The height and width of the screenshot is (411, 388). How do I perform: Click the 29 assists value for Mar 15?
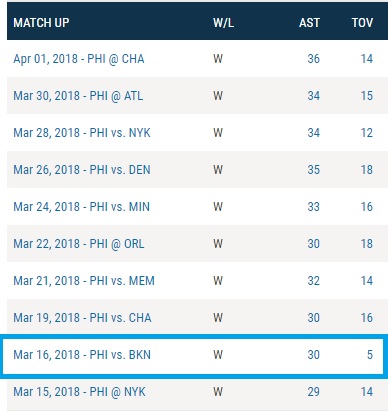coord(313,392)
